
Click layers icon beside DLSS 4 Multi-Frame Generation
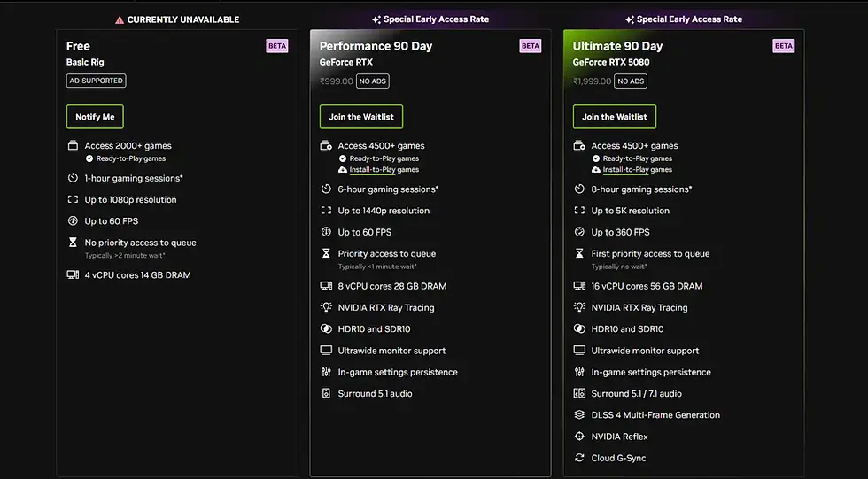point(579,414)
